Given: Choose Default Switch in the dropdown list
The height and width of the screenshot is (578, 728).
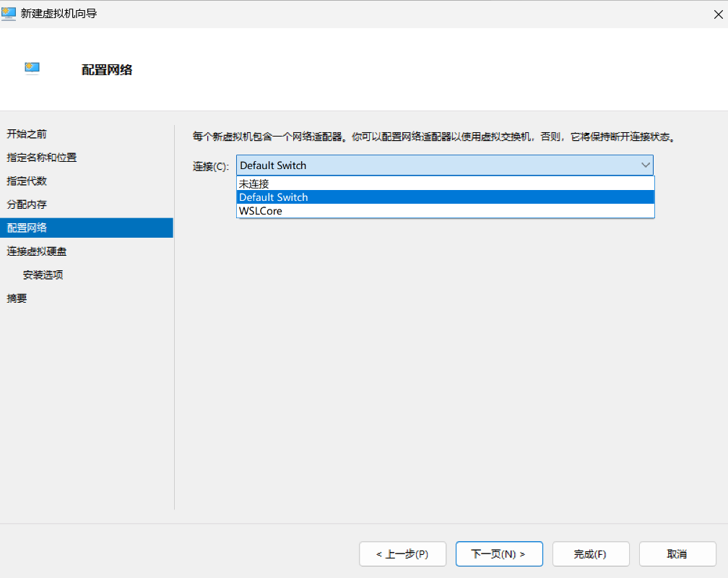Looking at the screenshot, I should (x=445, y=197).
